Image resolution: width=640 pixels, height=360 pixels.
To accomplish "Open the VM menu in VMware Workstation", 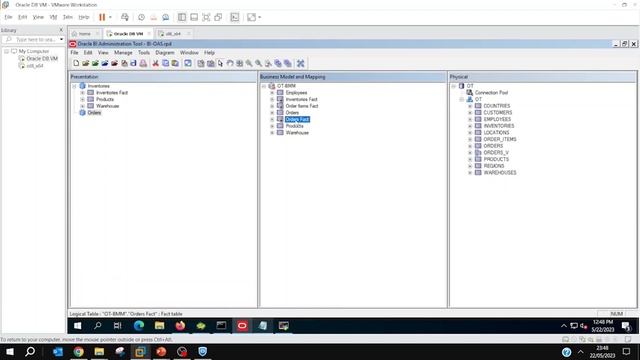I will coord(53,17).
